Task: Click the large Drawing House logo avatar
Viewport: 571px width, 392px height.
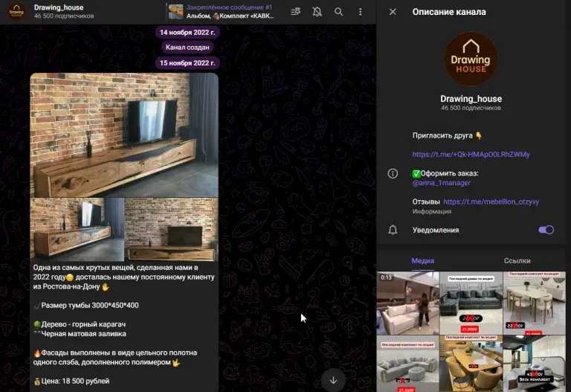Action: (x=471, y=59)
